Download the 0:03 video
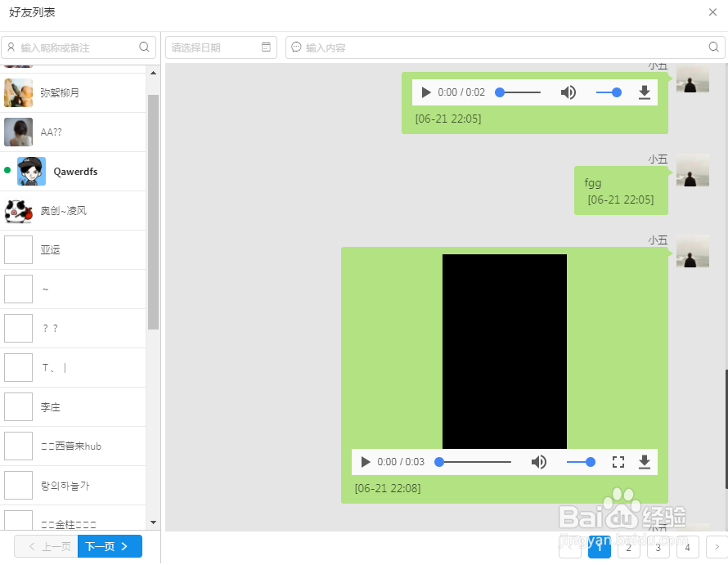 pyautogui.click(x=644, y=462)
